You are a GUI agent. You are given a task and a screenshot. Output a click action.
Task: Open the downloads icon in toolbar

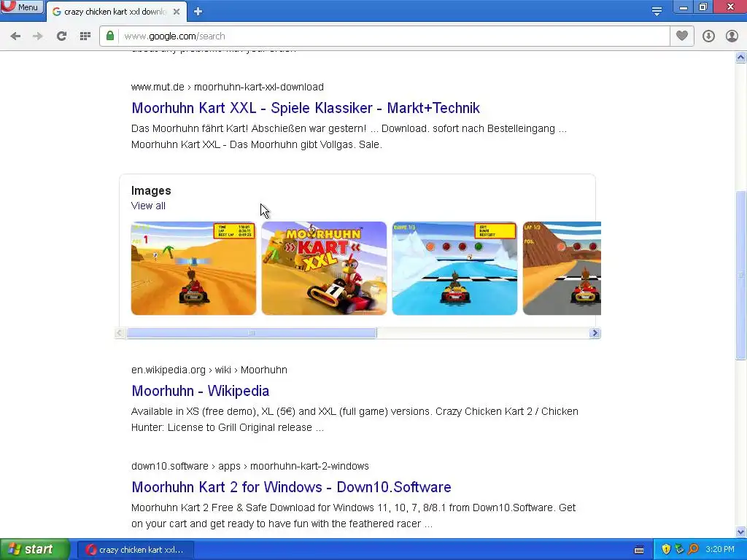coord(708,36)
